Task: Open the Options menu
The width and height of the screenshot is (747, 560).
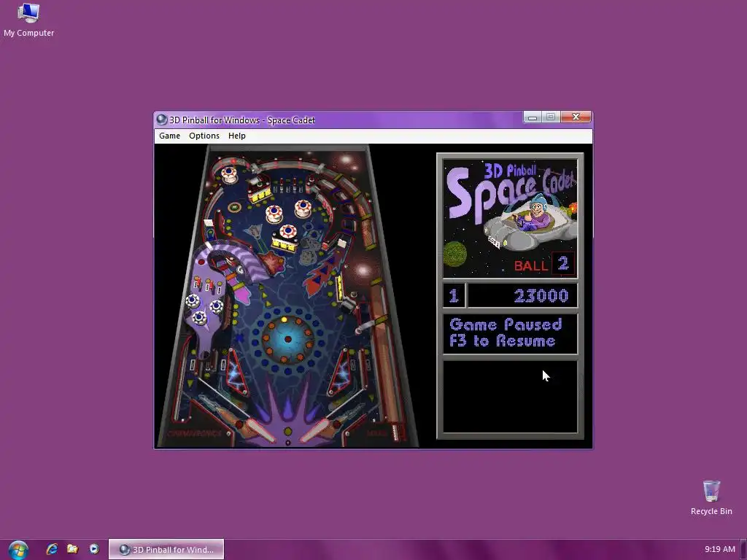Action: click(x=204, y=136)
